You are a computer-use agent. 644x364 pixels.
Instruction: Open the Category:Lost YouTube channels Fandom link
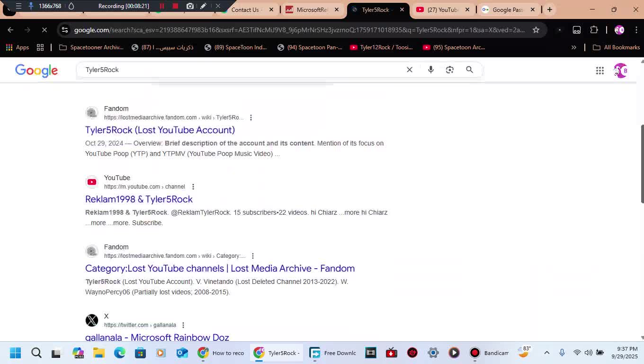[220, 268]
